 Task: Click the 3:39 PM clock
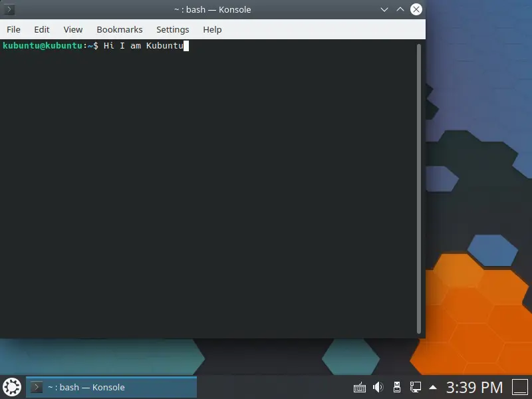474,387
